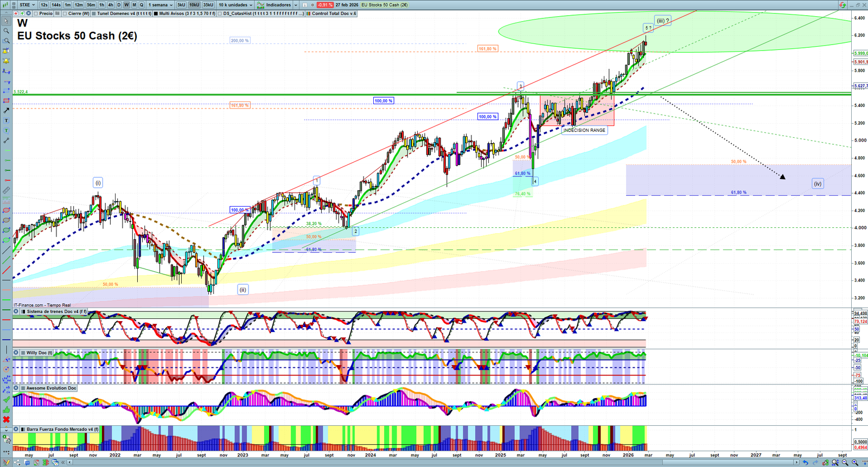Select the daily D timeframe
868x467 pixels.
(x=119, y=5)
